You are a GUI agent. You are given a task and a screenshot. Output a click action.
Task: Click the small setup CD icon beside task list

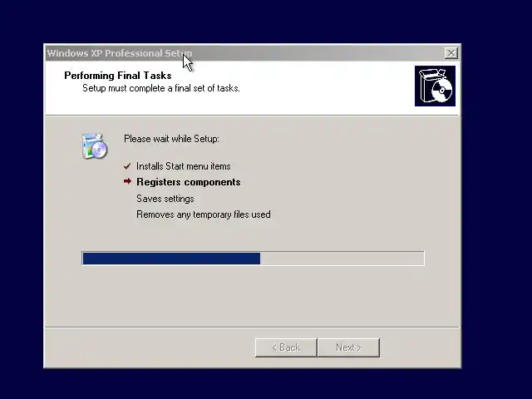coord(94,146)
